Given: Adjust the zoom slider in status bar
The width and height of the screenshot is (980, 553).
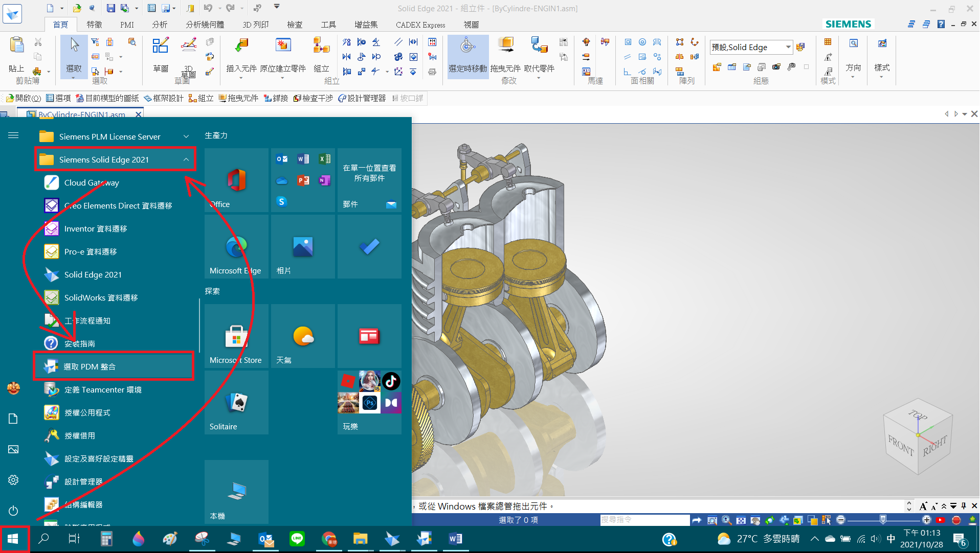Looking at the screenshot, I should pos(883,520).
